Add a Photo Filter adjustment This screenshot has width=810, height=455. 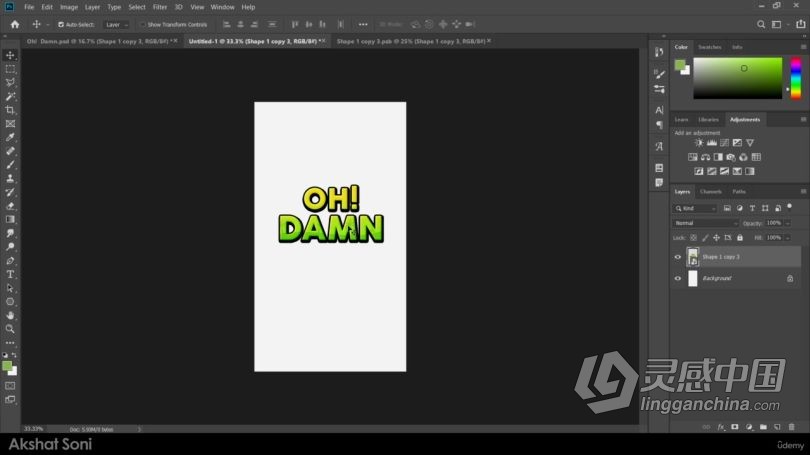click(730, 157)
